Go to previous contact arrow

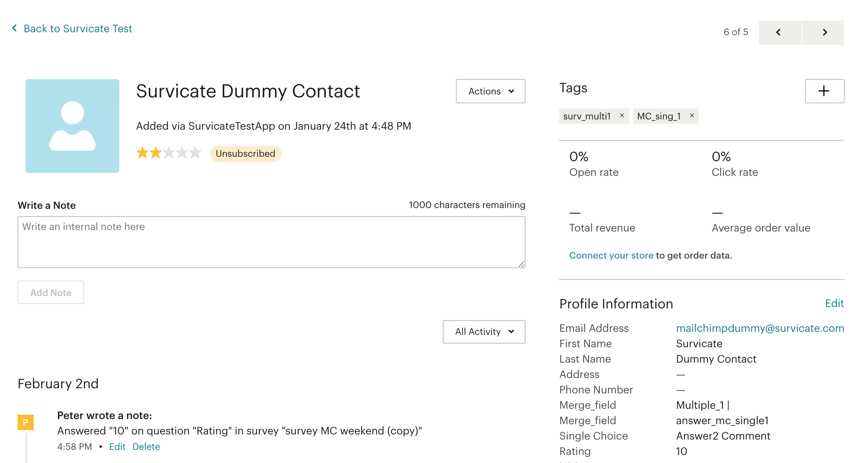[x=780, y=33]
